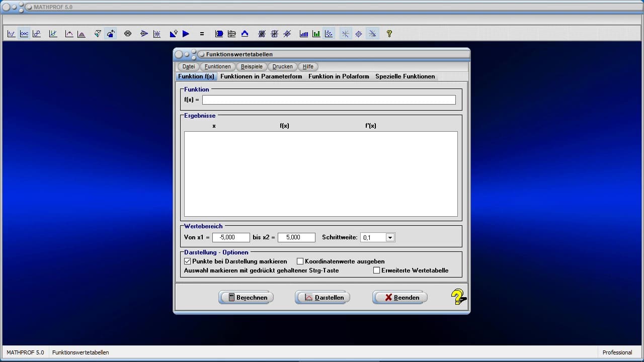Open the Beispiele menu

[x=252, y=66]
